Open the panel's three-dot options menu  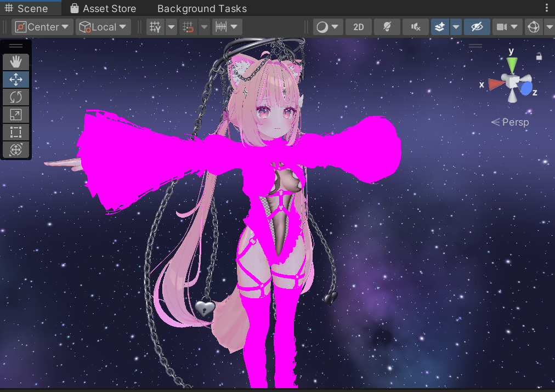[547, 8]
